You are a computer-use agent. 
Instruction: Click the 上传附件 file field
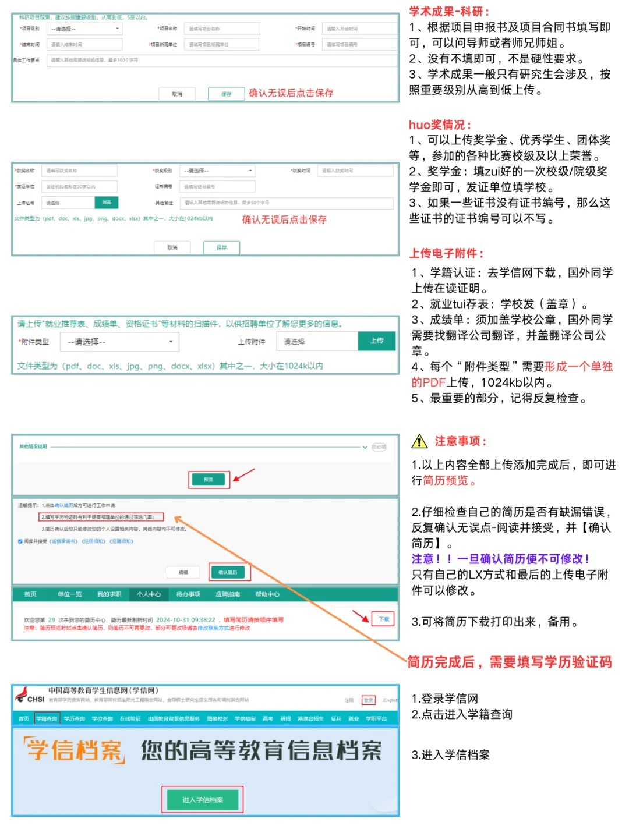point(317,342)
